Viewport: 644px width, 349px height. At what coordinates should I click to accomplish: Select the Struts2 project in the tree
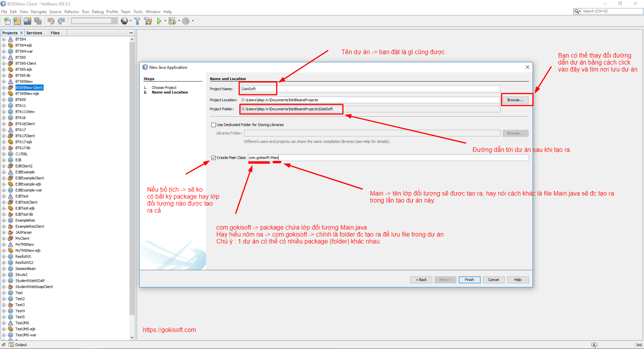[21, 275]
